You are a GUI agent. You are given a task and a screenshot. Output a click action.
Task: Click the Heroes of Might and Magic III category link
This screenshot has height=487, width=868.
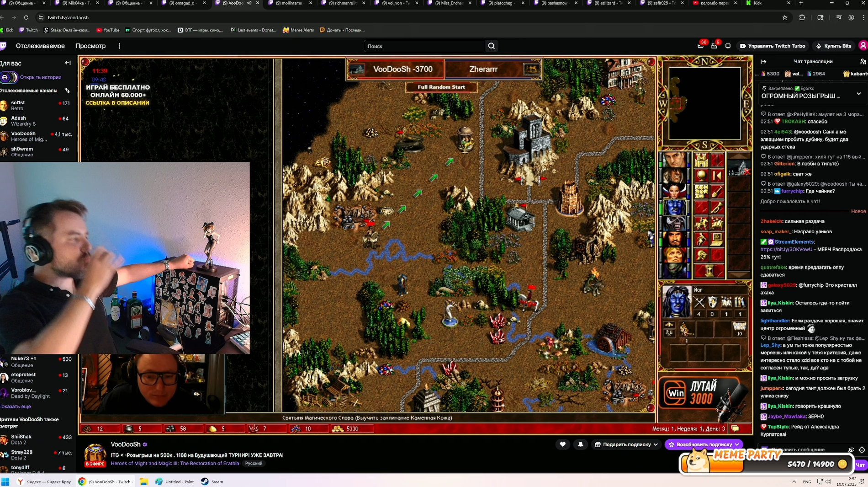coord(175,463)
